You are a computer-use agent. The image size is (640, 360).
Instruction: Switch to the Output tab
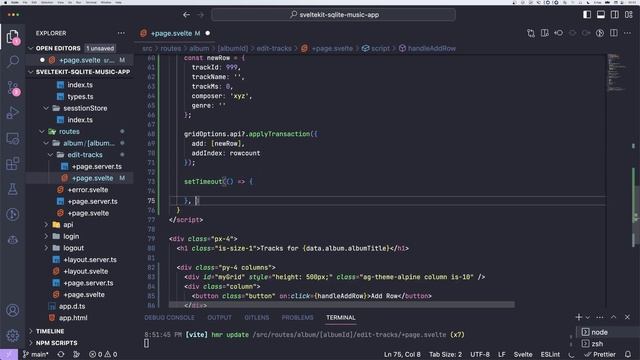[219, 317]
